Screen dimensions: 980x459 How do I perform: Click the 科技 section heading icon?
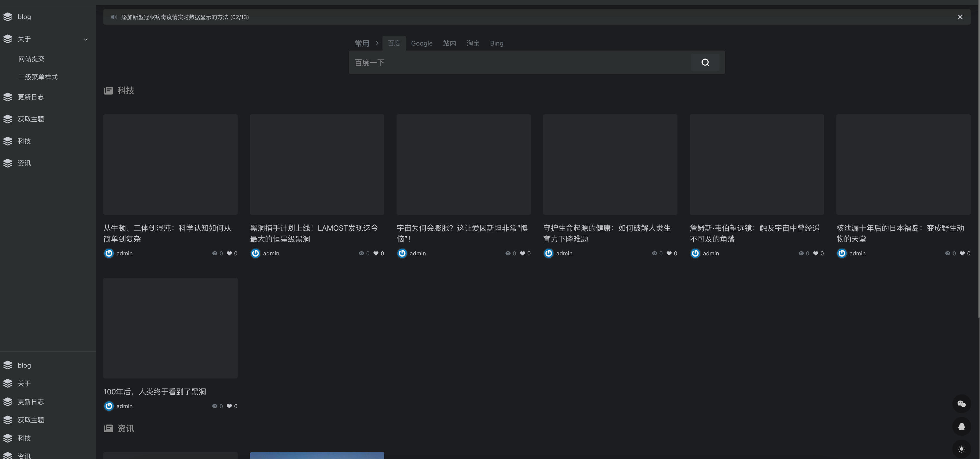pyautogui.click(x=108, y=91)
